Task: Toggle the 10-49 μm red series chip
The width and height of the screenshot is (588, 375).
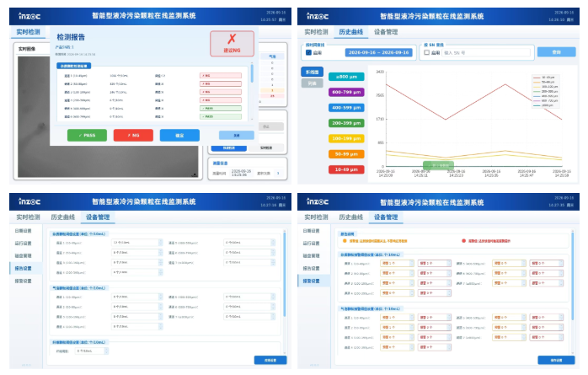Action: coord(346,169)
